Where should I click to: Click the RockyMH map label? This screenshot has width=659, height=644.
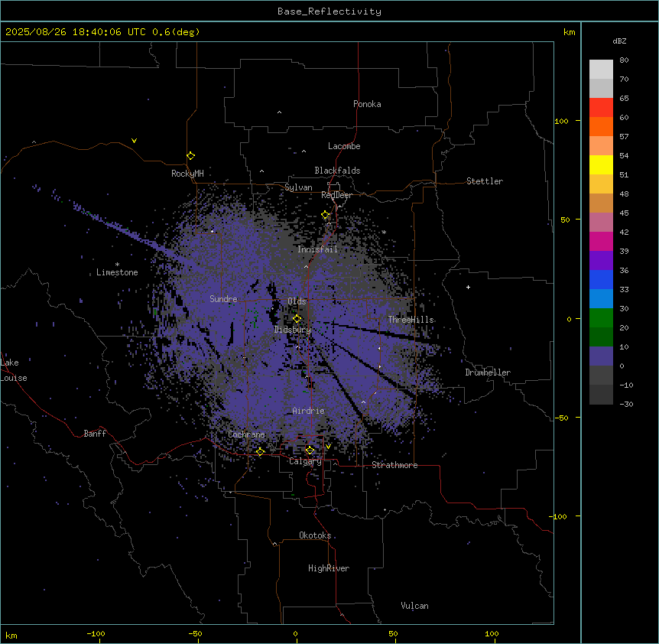tap(187, 173)
